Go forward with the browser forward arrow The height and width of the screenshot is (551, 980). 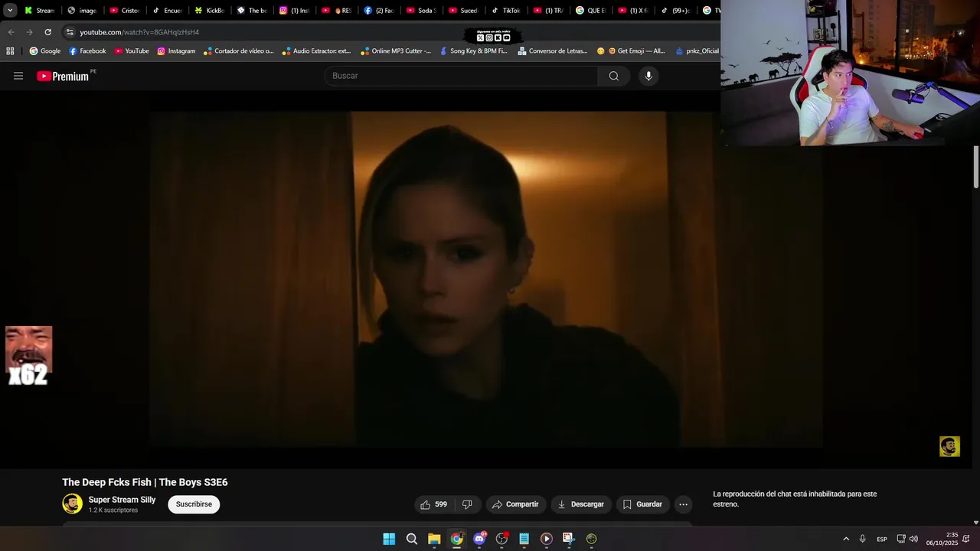[29, 32]
